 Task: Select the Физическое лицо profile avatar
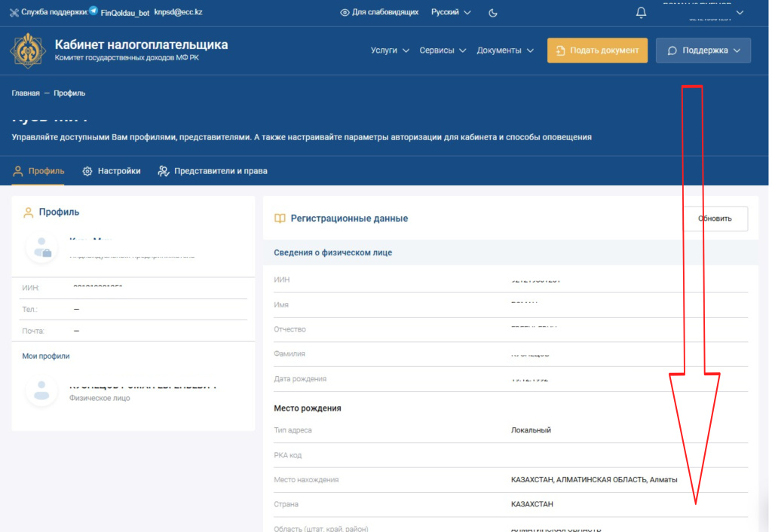pyautogui.click(x=42, y=390)
